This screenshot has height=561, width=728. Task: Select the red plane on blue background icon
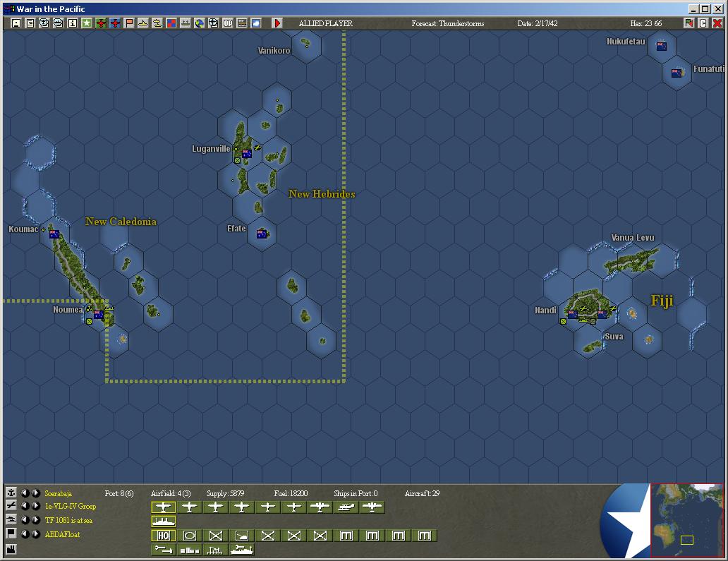[x=115, y=23]
